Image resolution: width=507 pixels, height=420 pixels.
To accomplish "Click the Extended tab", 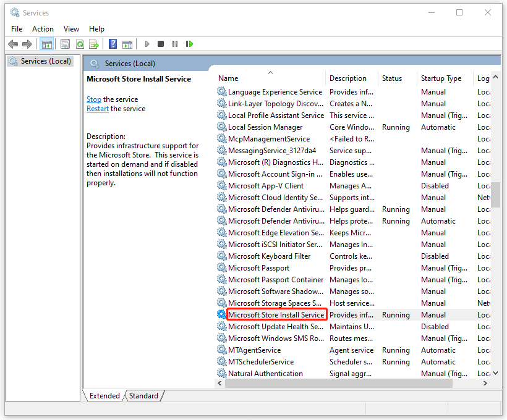I will point(104,395).
